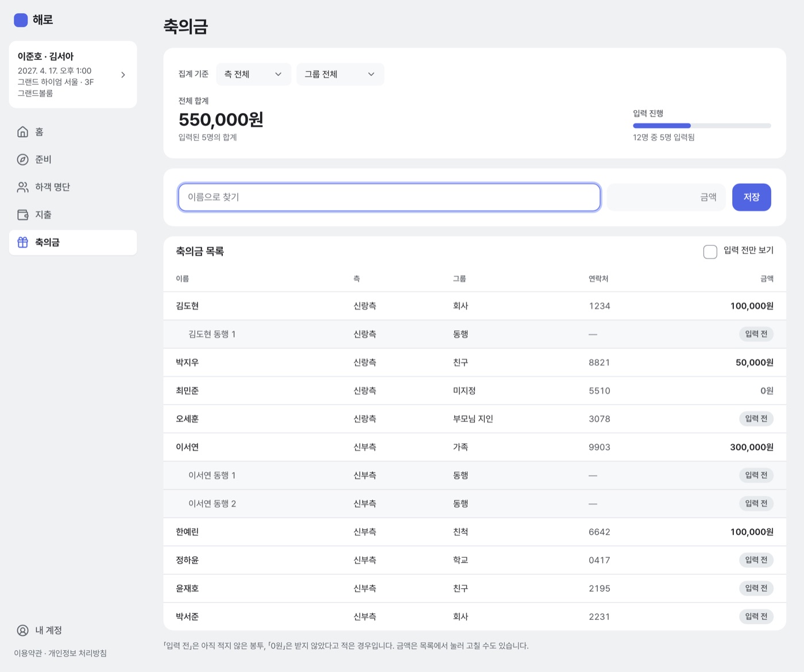The image size is (804, 672).
Task: Select the 윤재호 name cell
Action: pyautogui.click(x=187, y=588)
